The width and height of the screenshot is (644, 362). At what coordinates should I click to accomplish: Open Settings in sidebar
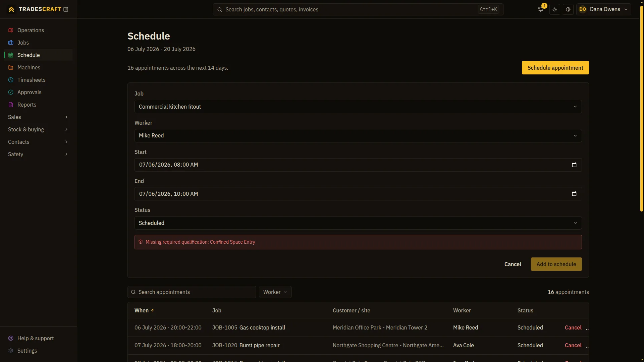coord(38,351)
